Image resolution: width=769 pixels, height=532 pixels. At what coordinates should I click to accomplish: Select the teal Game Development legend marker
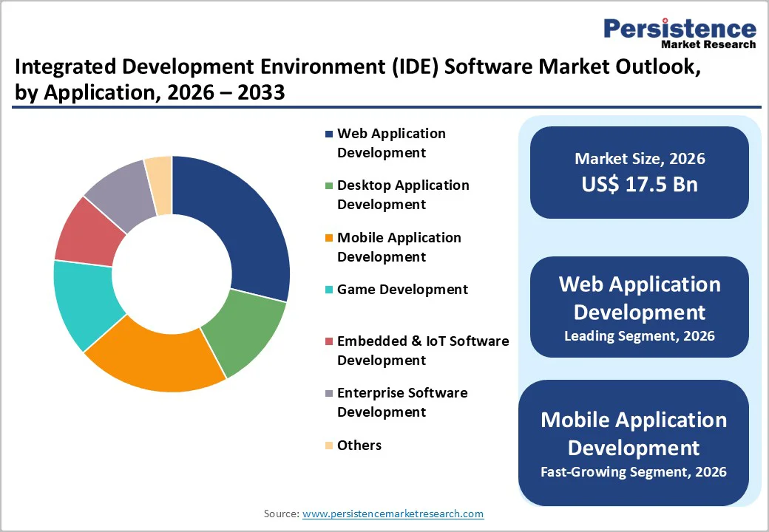click(328, 290)
